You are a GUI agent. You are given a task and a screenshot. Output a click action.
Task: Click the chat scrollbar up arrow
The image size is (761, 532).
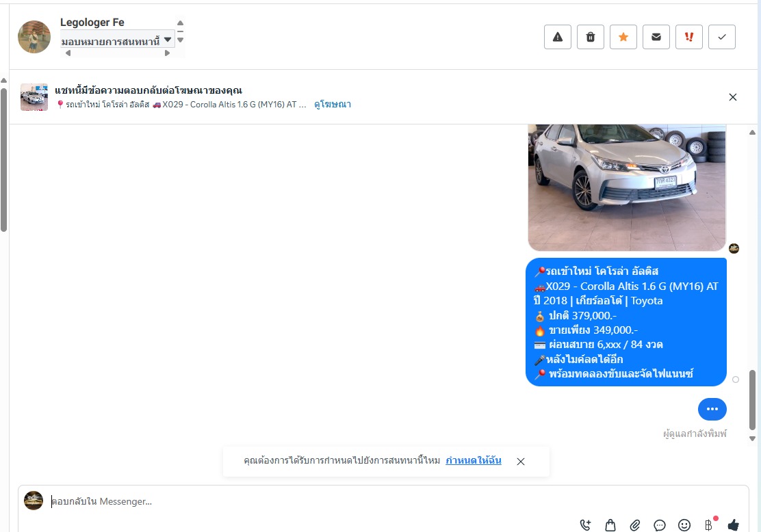click(x=752, y=133)
